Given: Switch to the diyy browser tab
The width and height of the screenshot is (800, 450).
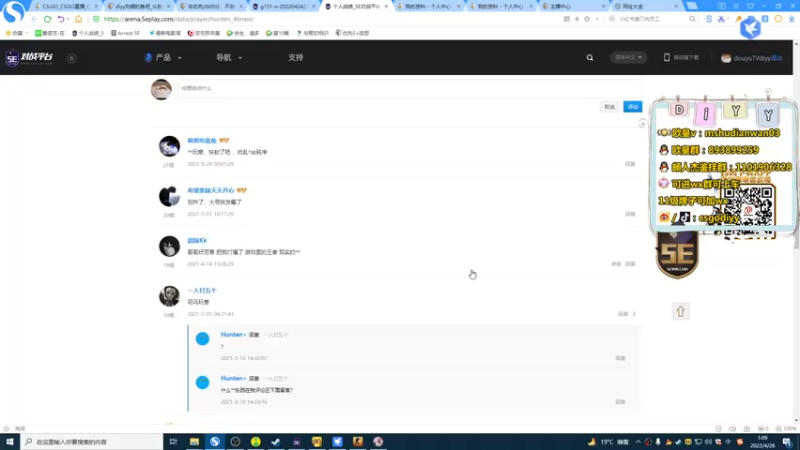Looking at the screenshot, I should 138,6.
